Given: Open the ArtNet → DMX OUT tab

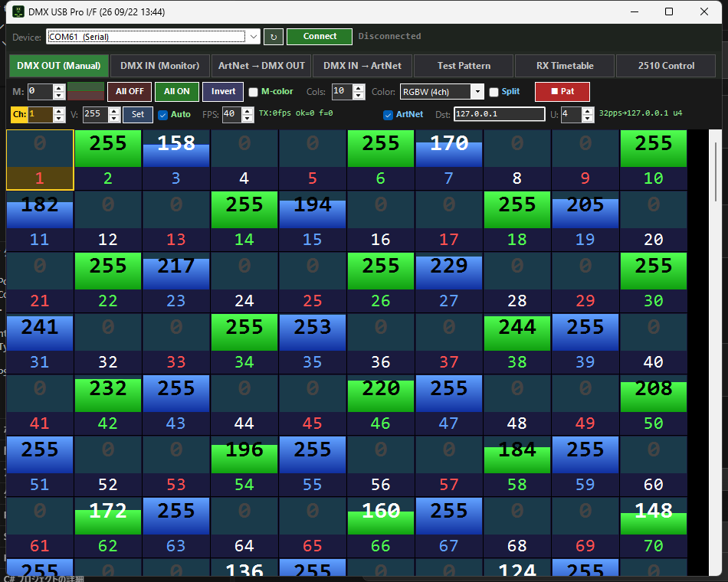Looking at the screenshot, I should pyautogui.click(x=261, y=66).
